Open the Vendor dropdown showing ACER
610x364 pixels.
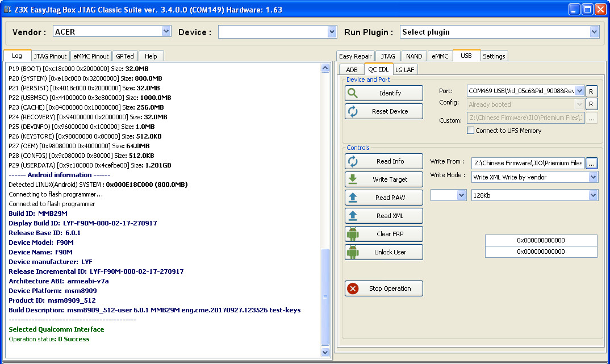[x=166, y=31]
